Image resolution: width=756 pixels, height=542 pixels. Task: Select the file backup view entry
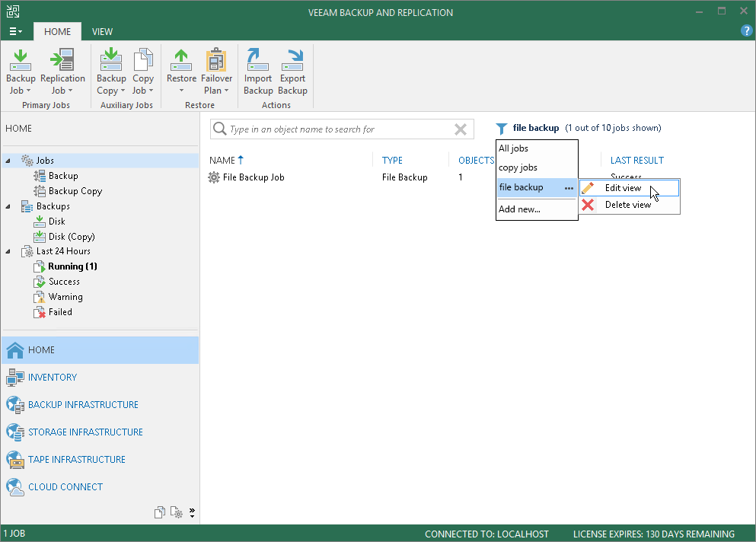point(522,187)
